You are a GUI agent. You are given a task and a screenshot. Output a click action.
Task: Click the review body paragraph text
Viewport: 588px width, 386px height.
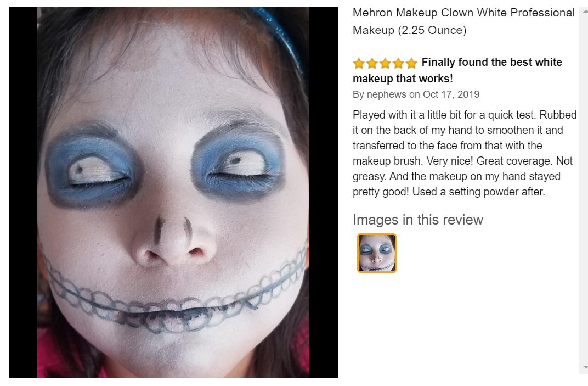[464, 153]
